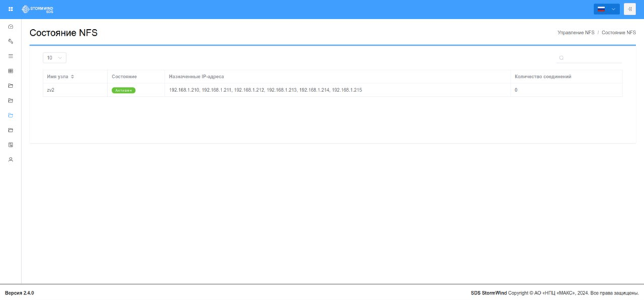Click the green Активен status badge
The image size is (644, 300).
point(124,90)
